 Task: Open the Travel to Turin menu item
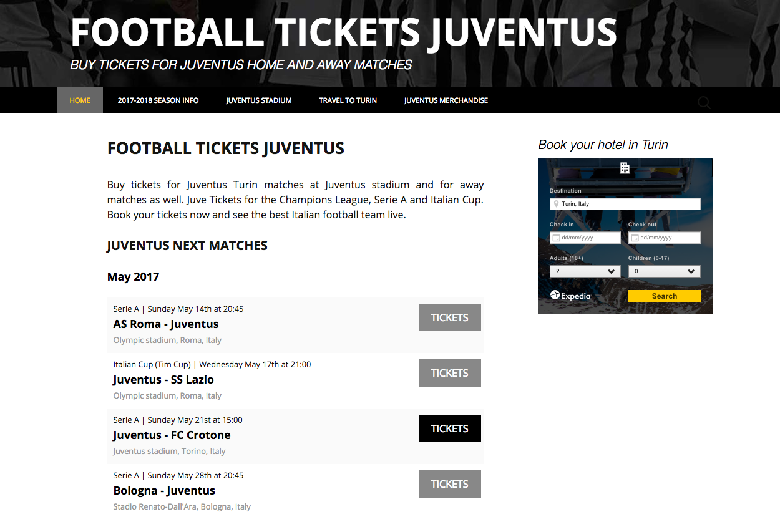348,100
